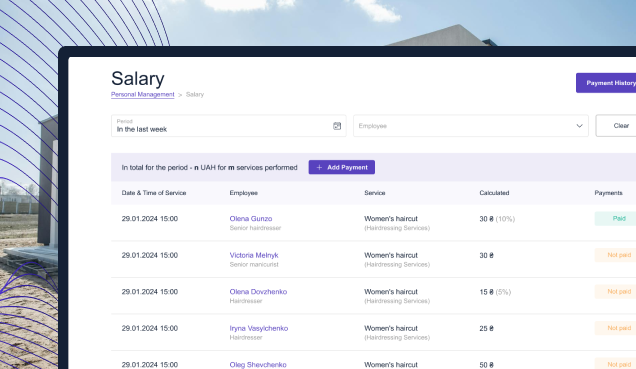Viewport: 636px width, 369px height.
Task: Open employee link Olena Gunzo
Action: point(251,219)
